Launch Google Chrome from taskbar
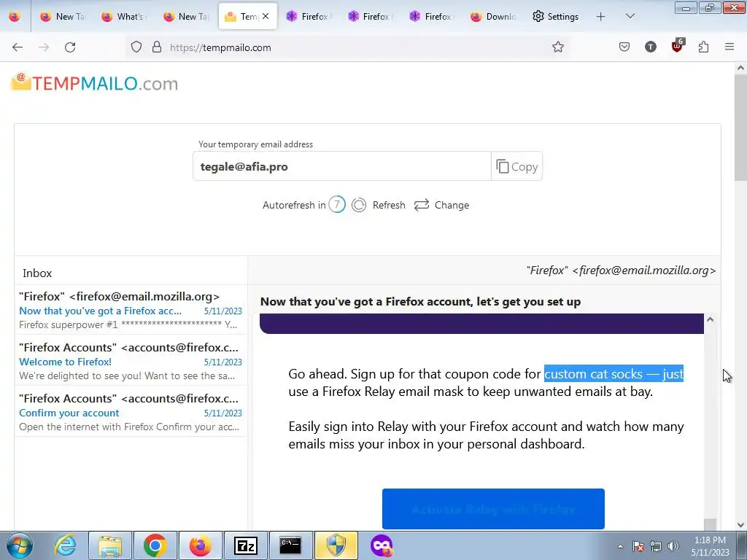This screenshot has width=747, height=560. click(155, 545)
